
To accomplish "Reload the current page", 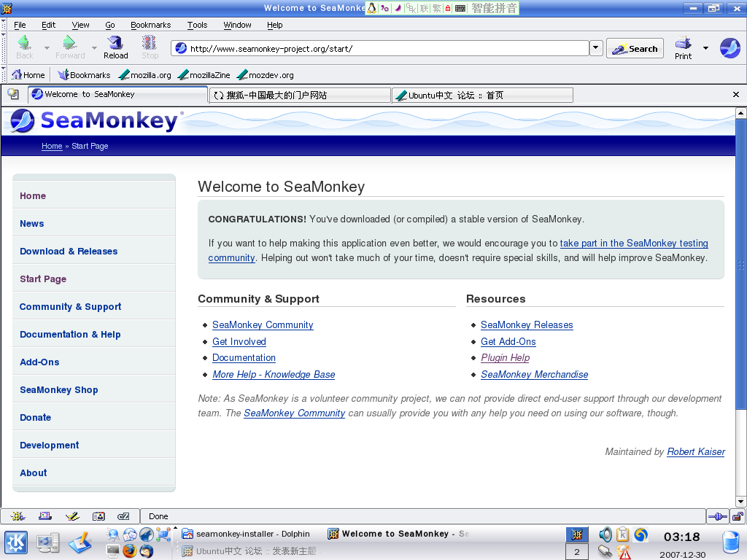I will pos(116,47).
